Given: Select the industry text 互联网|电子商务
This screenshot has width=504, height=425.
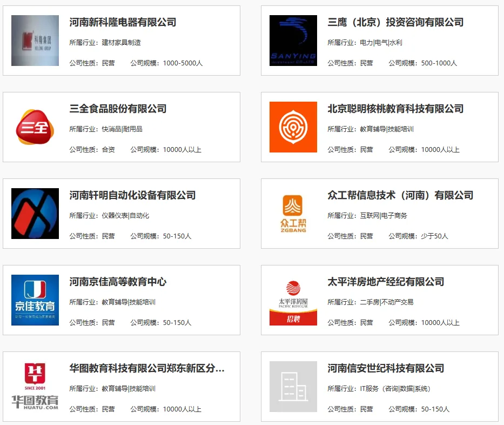Looking at the screenshot, I should coord(384,216).
